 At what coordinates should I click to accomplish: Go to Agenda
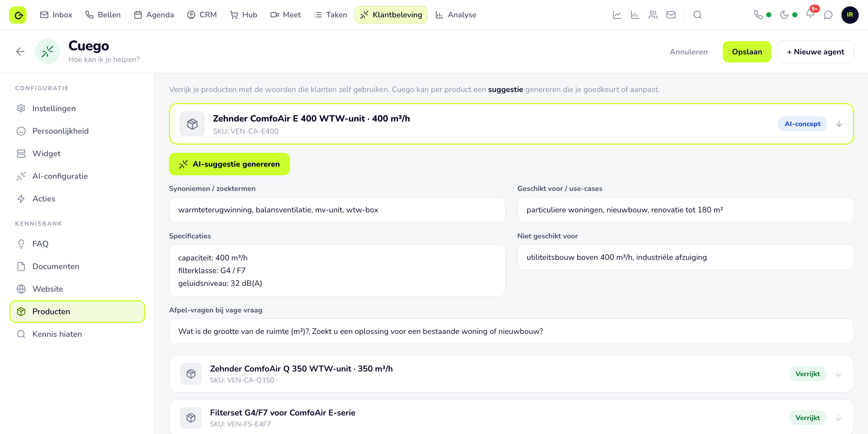click(x=154, y=15)
